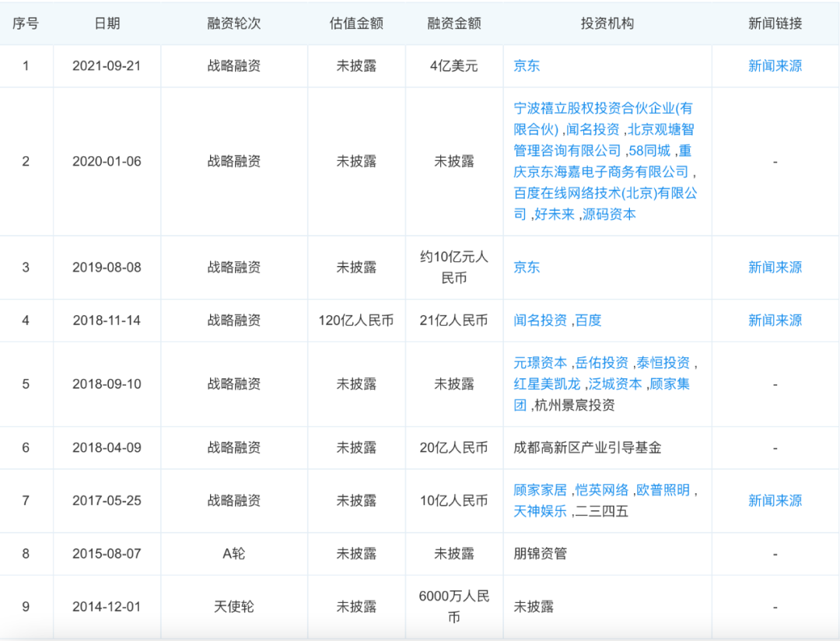The width and height of the screenshot is (840, 641).
Task: Click investor 京东 in row 1
Action: coord(527,66)
